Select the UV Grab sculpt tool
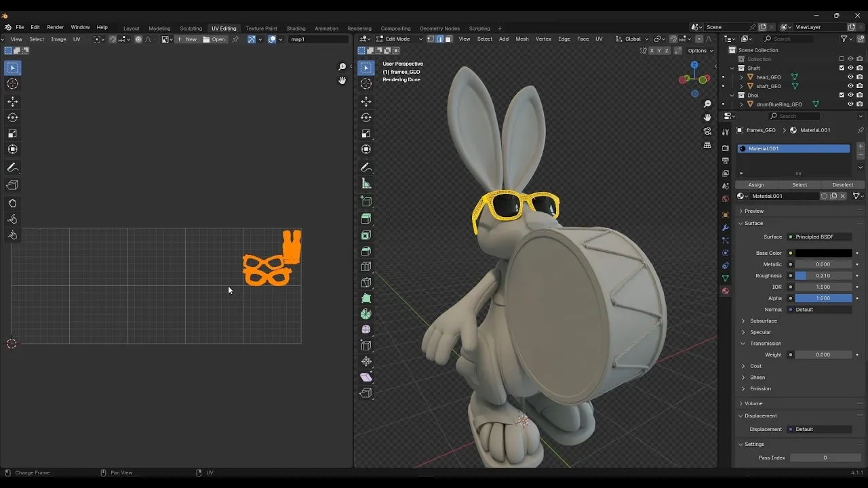This screenshot has width=868, height=488. click(x=13, y=203)
